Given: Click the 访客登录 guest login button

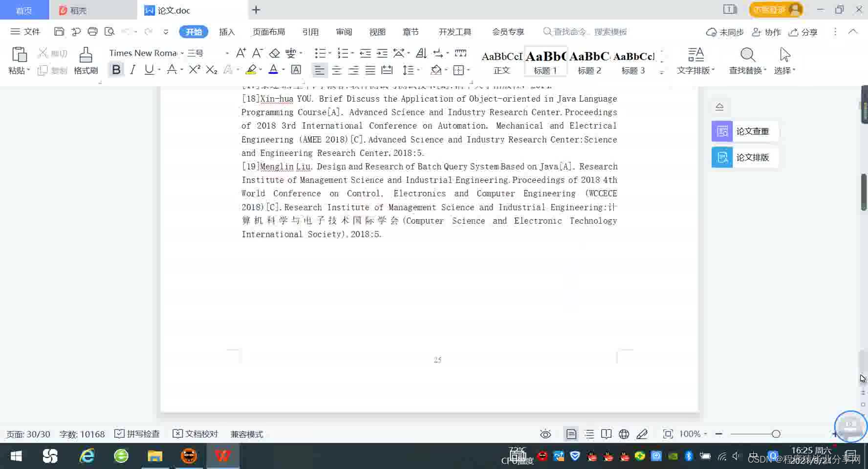Looking at the screenshot, I should pos(776,9).
